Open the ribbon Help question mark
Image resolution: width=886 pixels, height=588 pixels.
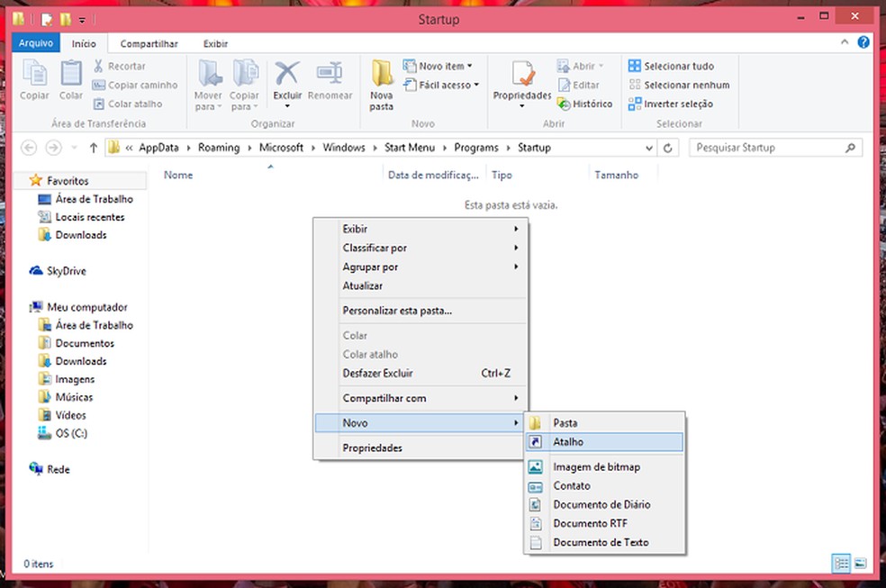point(863,43)
